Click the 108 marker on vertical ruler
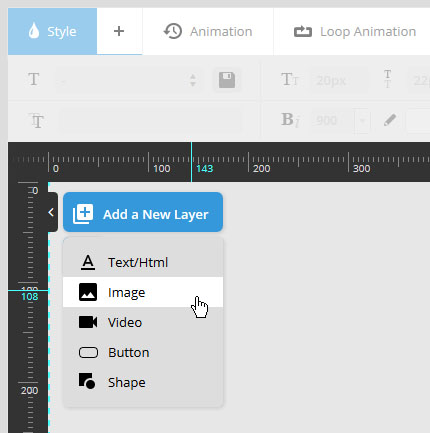Viewport: 430px width, 433px height. point(29,297)
